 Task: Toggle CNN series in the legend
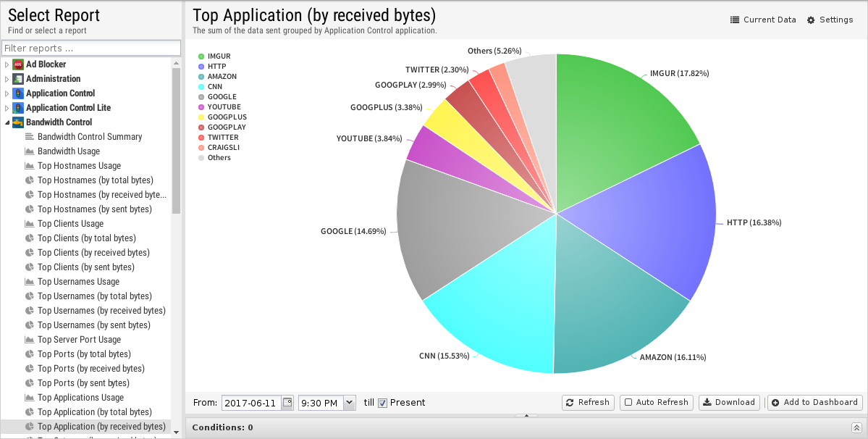pyautogui.click(x=211, y=86)
